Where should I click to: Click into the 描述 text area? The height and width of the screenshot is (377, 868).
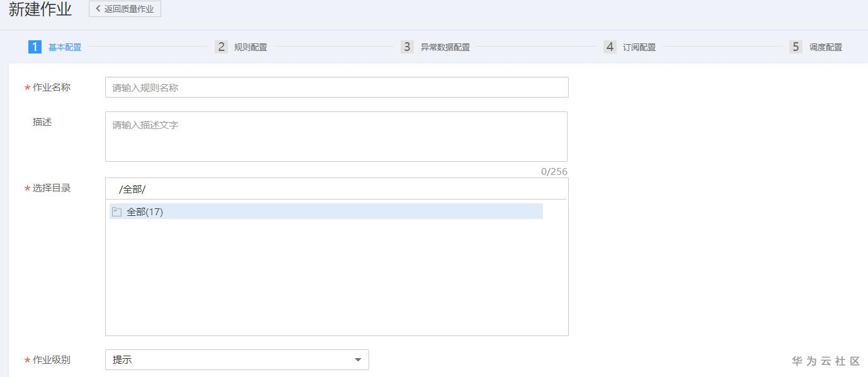click(x=336, y=137)
